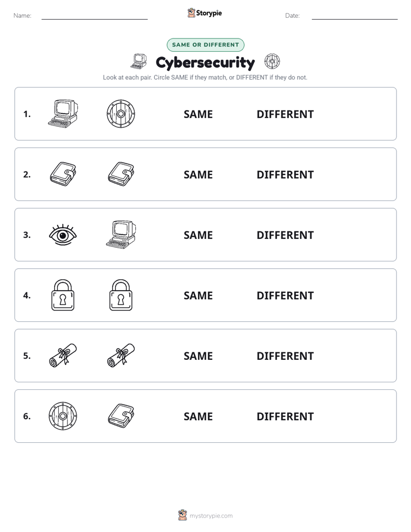
Task: Choose DIFFERENT for question 6
Action: [x=285, y=416]
